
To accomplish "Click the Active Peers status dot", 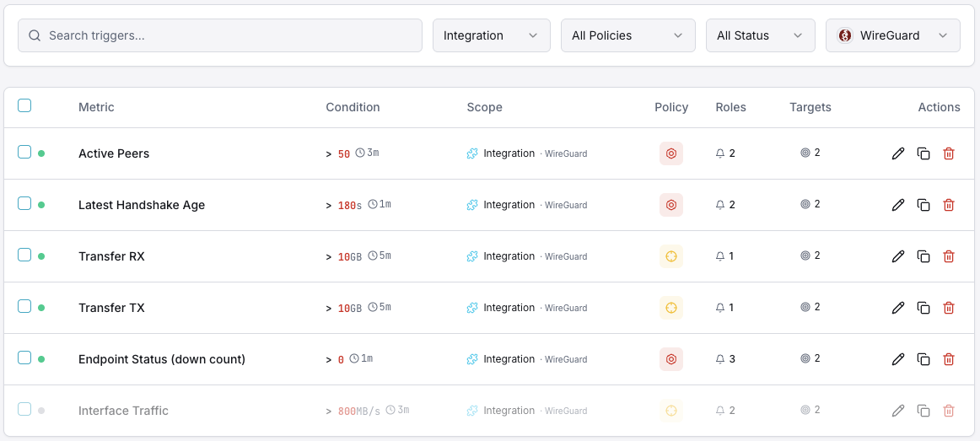I will (41, 153).
